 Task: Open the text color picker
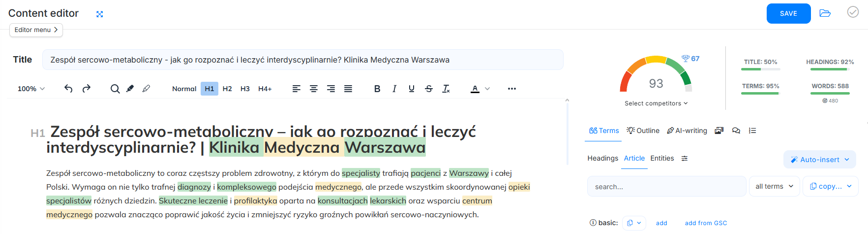coord(475,89)
